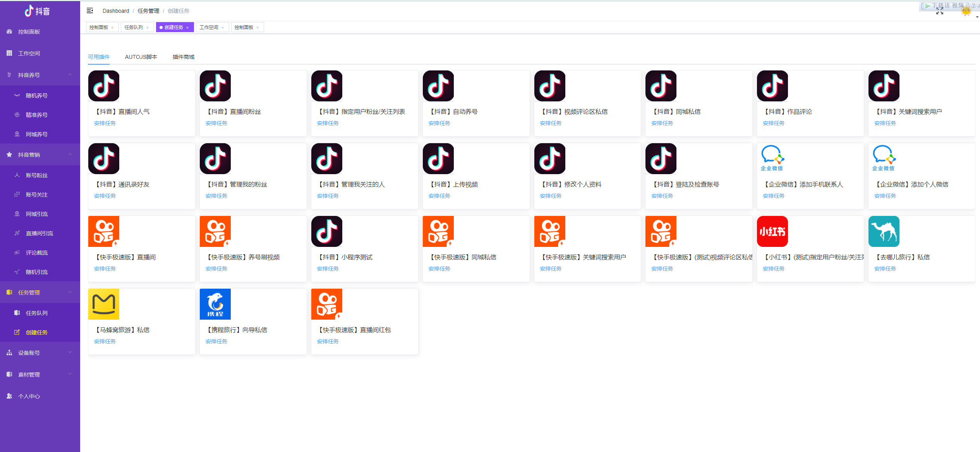Click the Douyin logo in the sidebar
The image size is (980, 452).
tap(37, 11)
